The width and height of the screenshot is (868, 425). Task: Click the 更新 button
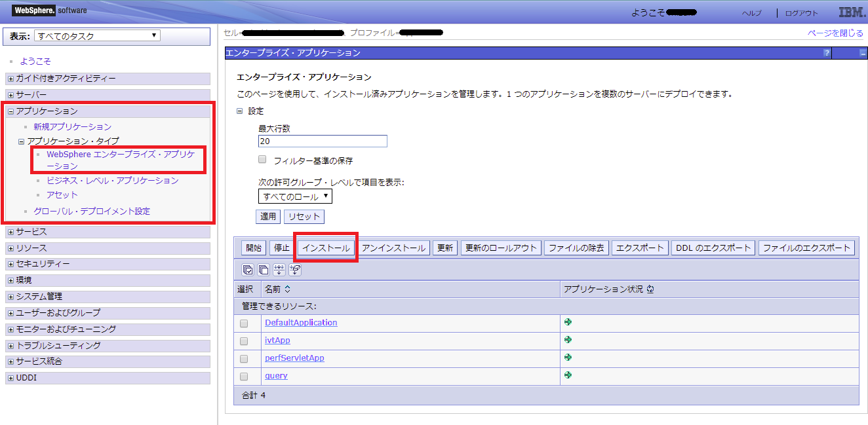[445, 248]
